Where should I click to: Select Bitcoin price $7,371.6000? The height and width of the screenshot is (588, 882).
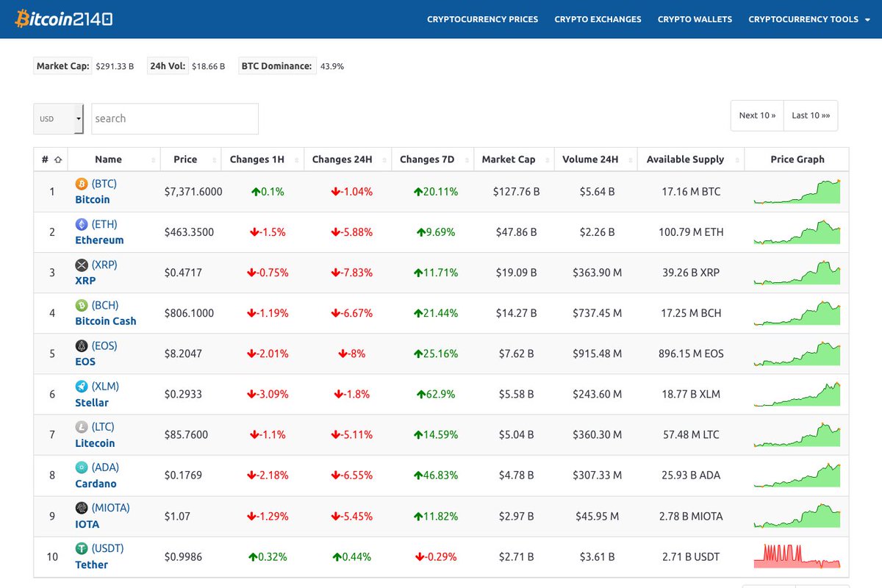[x=193, y=191]
